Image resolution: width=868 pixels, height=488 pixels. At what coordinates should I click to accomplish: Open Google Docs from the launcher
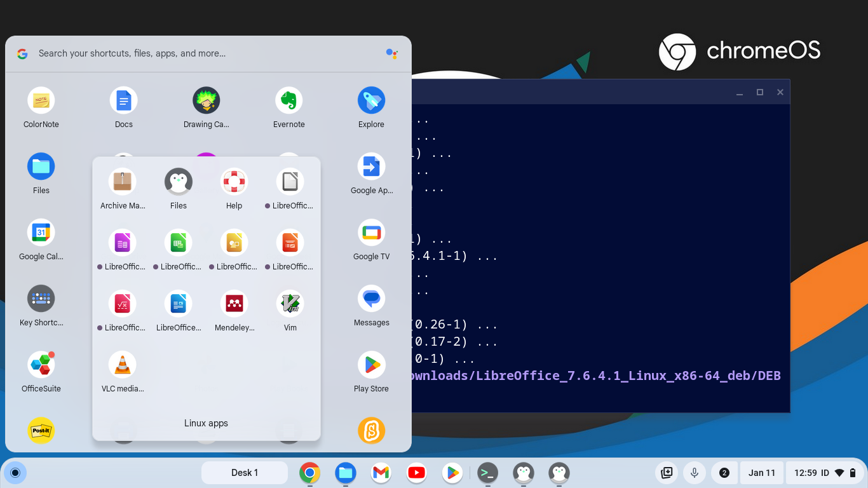(124, 100)
